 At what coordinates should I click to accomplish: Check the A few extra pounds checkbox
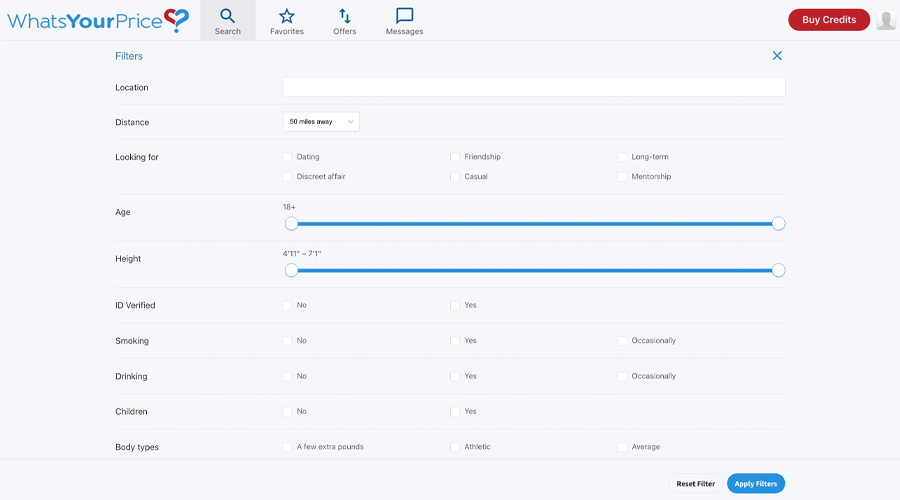(288, 447)
